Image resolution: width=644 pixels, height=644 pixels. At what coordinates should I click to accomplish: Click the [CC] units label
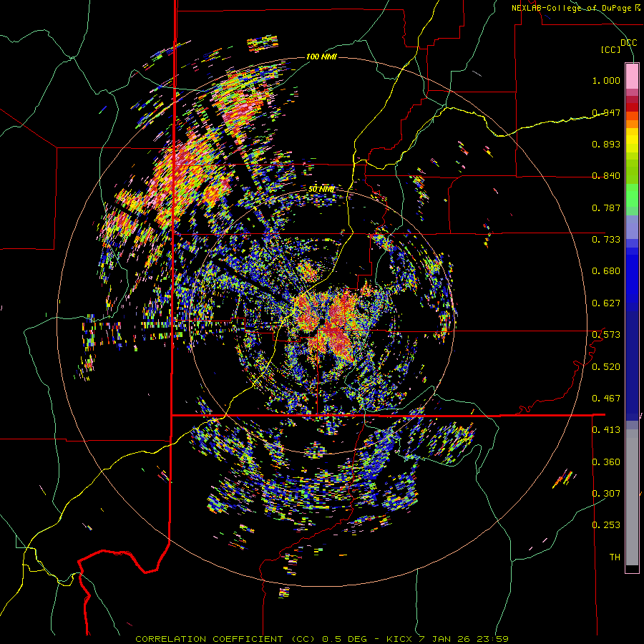[611, 49]
